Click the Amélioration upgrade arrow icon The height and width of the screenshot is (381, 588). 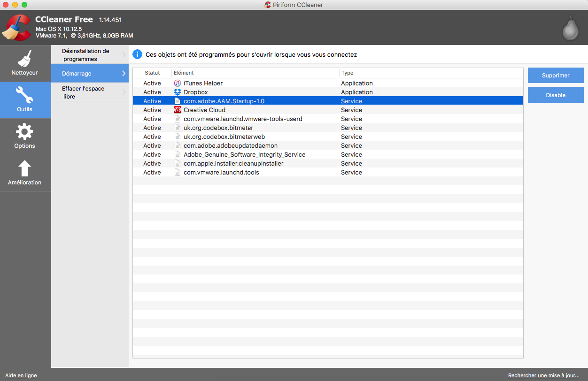(x=24, y=168)
